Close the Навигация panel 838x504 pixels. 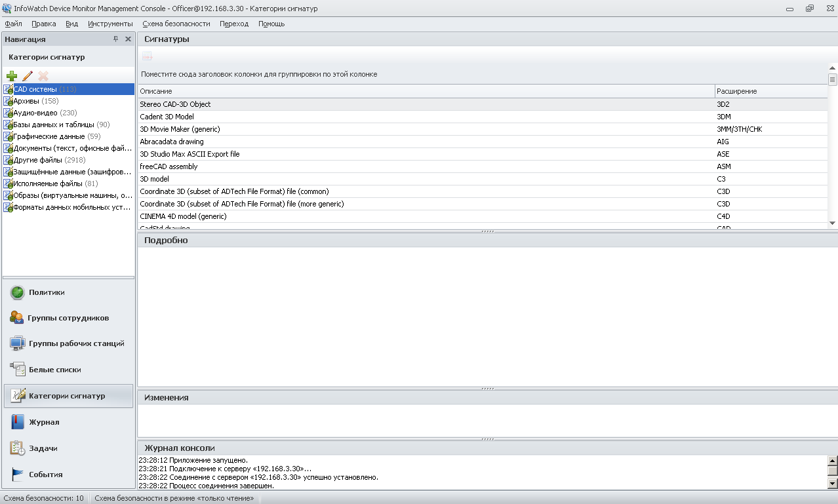[128, 39]
